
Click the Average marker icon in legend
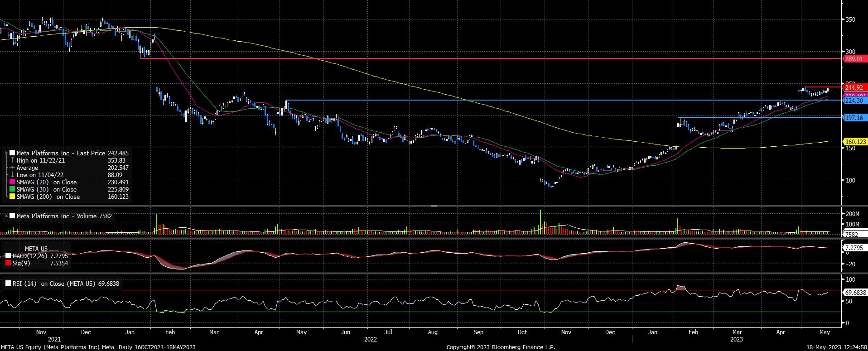tap(12, 168)
